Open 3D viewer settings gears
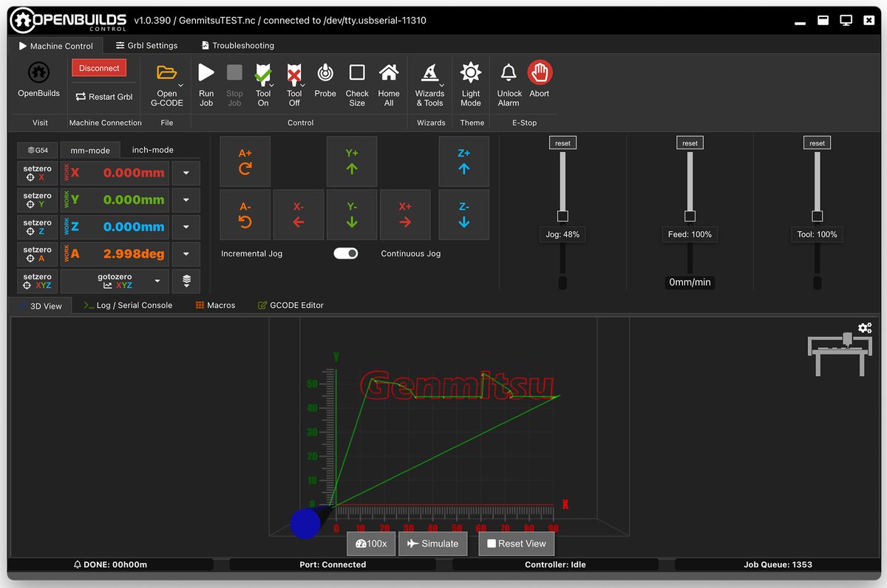 click(865, 328)
